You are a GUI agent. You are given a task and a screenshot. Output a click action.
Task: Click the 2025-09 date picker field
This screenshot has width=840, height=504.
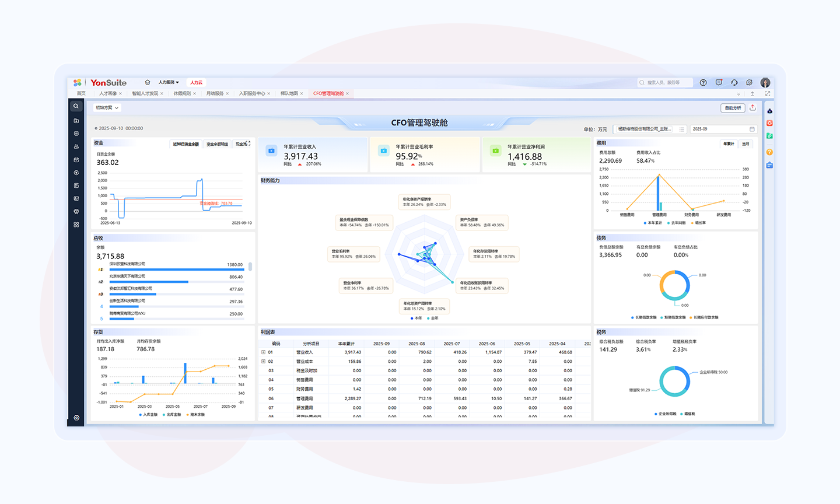723,129
